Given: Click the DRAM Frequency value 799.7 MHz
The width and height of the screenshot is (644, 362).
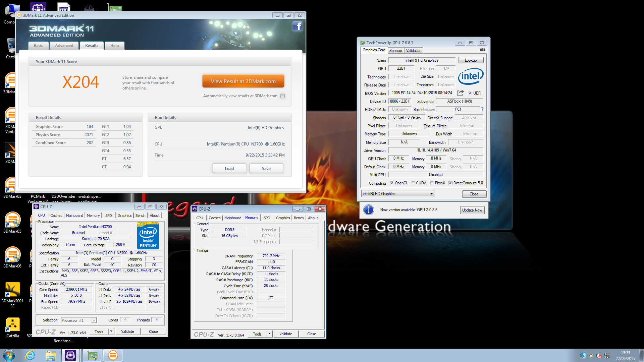Looking at the screenshot, I should [x=271, y=256].
